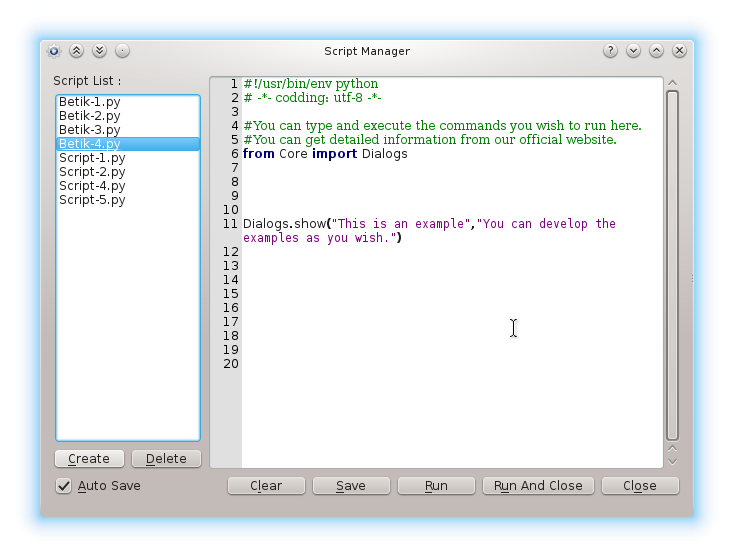Viewport: 734px width, 557px height.
Task: Click line number 20 in the gutter
Action: click(x=231, y=364)
